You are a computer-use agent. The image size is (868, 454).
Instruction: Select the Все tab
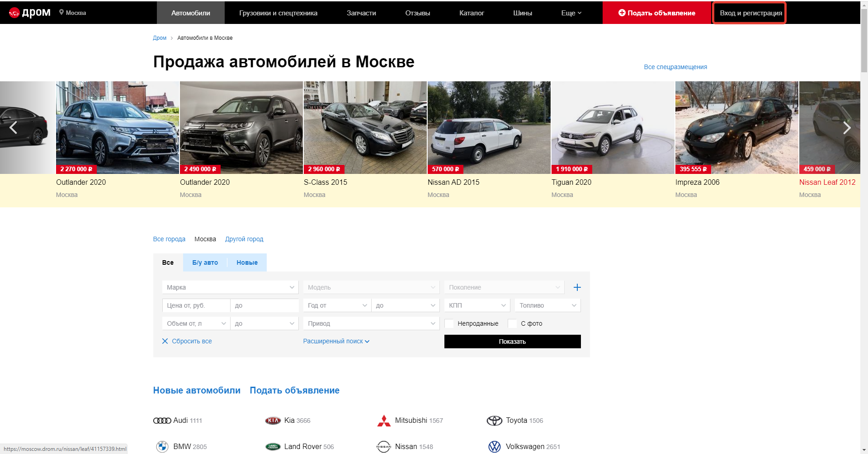coord(168,262)
